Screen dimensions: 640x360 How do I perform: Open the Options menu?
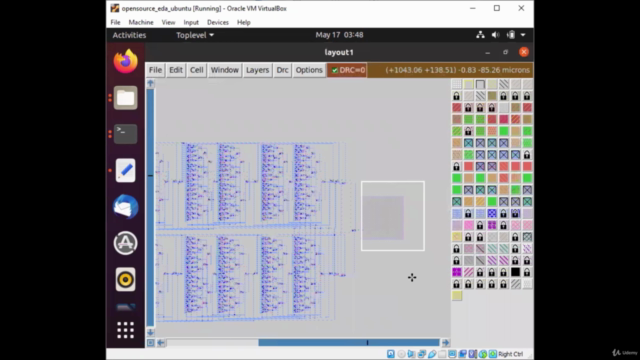[309, 70]
